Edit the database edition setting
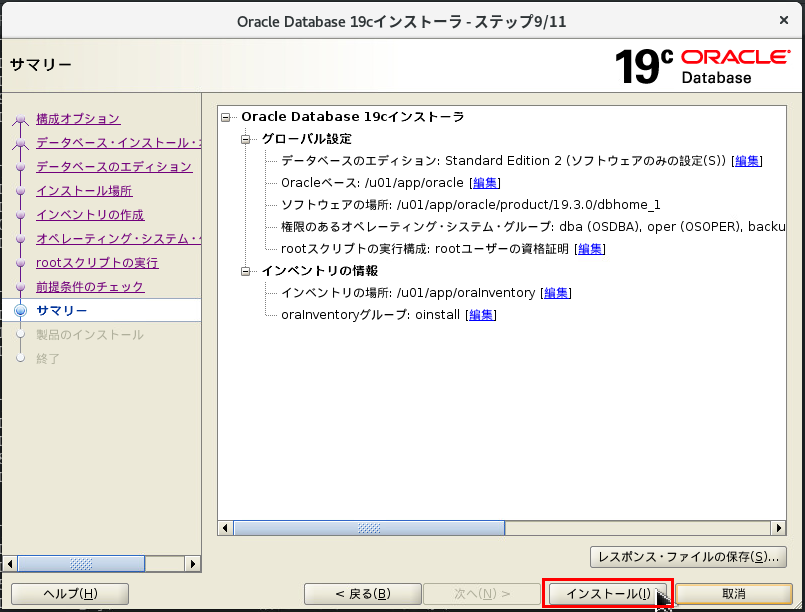 coord(746,161)
